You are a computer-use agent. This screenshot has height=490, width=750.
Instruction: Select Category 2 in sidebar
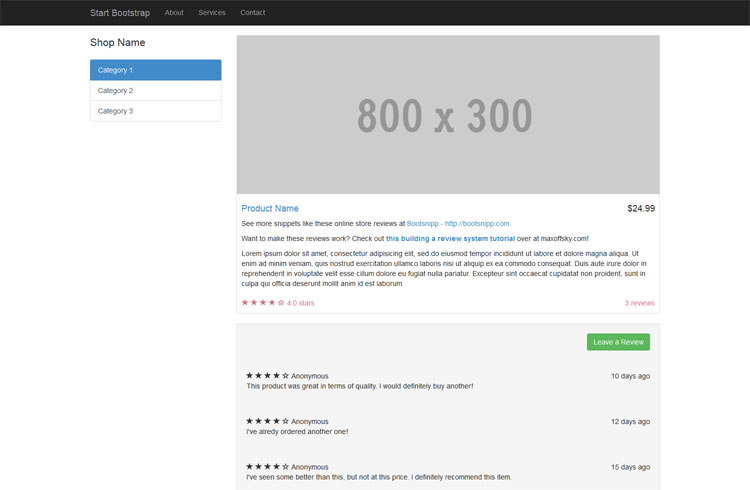(x=155, y=91)
